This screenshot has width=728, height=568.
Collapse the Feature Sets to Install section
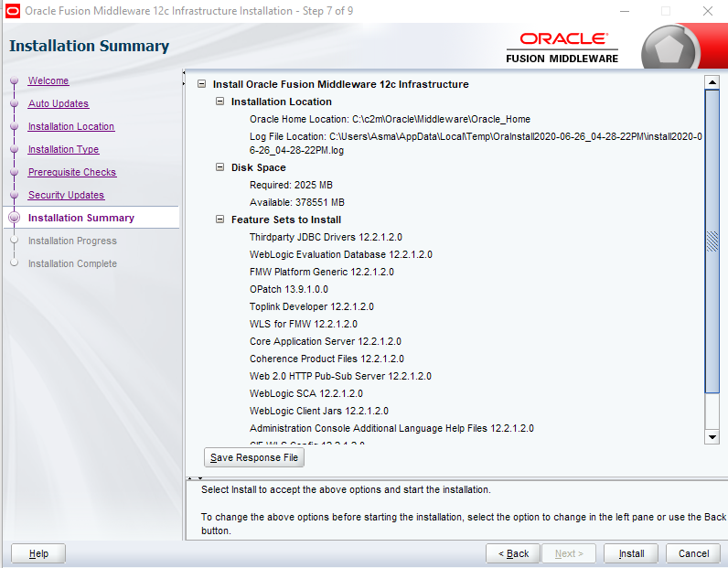pos(220,220)
